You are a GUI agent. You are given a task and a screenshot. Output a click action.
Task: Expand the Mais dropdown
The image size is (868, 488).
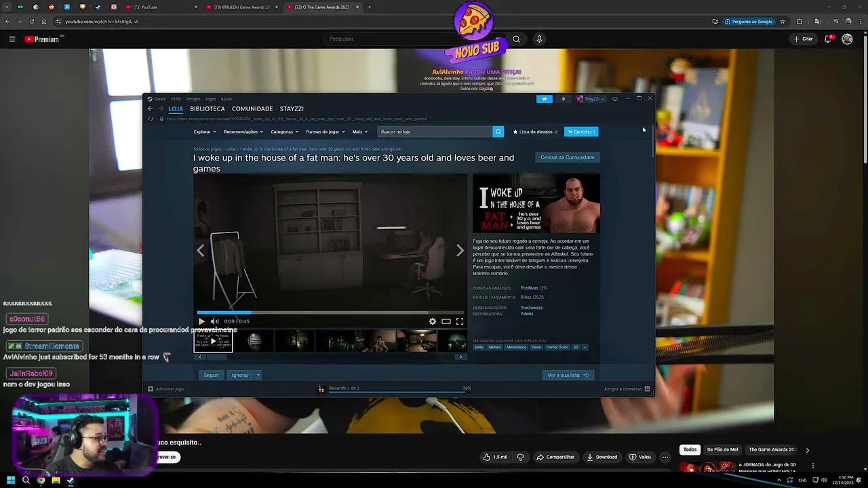(x=359, y=131)
